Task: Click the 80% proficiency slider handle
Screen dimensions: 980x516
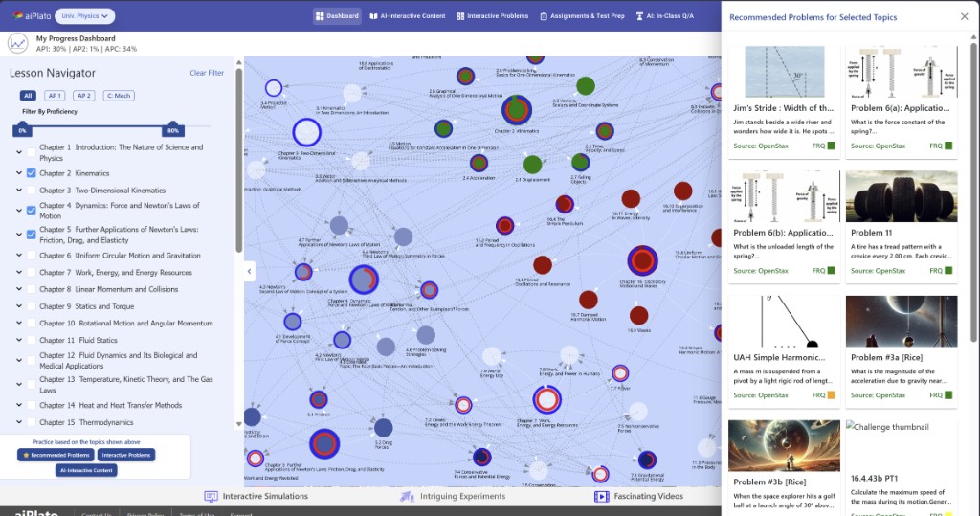Action: click(x=173, y=129)
